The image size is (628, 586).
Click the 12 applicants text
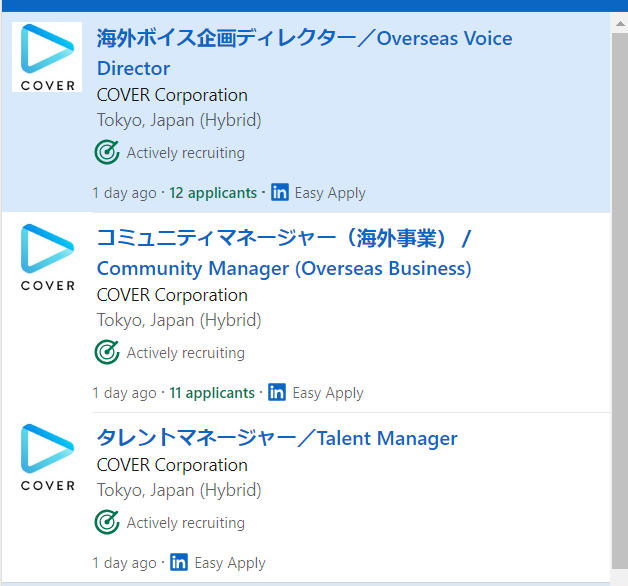click(213, 193)
